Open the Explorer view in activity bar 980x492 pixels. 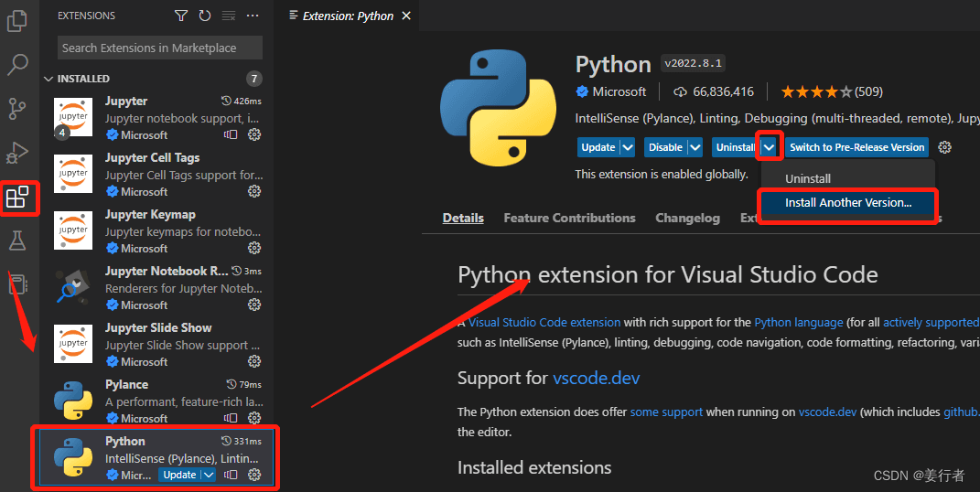click(16, 21)
